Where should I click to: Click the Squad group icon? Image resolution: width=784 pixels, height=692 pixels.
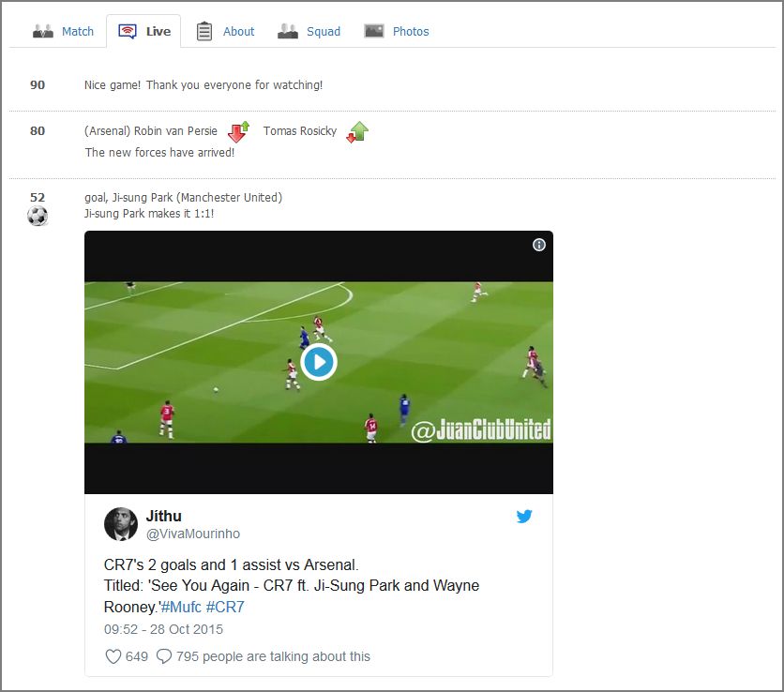coord(288,31)
